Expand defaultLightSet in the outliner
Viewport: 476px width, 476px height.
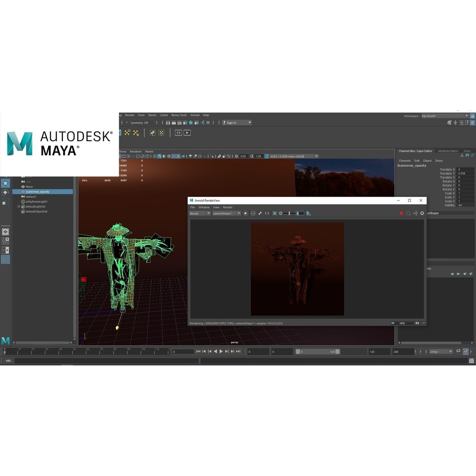[19, 207]
